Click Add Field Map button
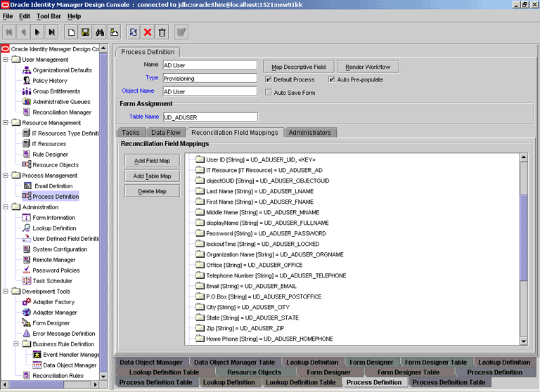Screen dimensions: 540x392 [152, 161]
